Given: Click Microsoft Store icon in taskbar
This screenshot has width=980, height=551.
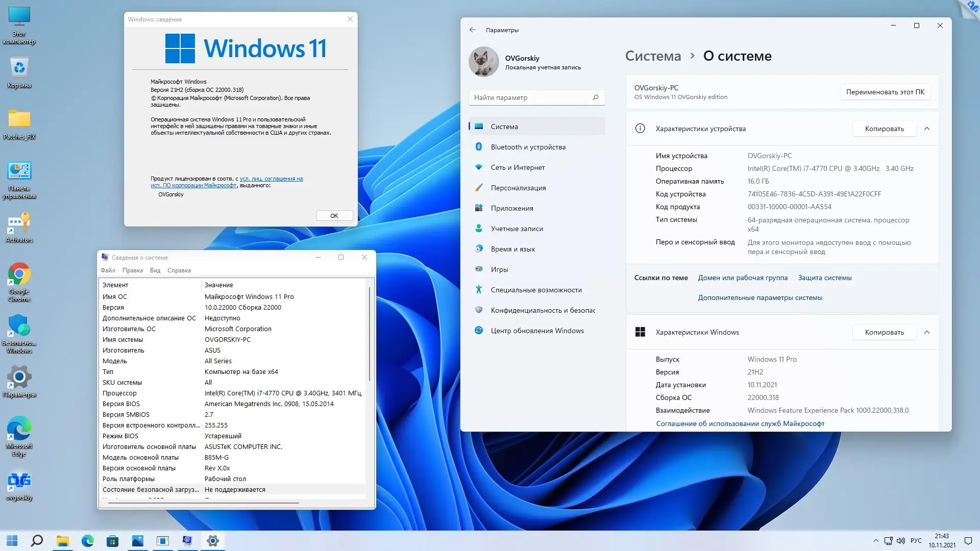Looking at the screenshot, I should point(112,541).
